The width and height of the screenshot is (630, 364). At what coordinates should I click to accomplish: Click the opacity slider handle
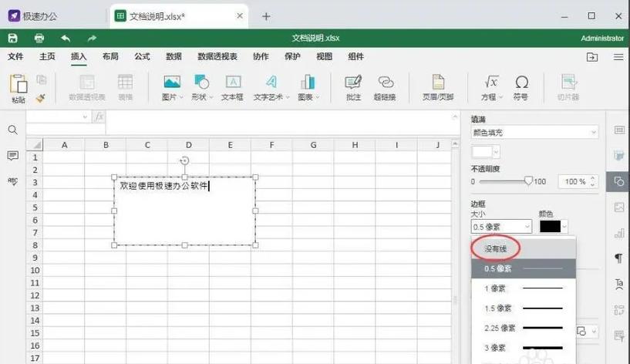528,180
